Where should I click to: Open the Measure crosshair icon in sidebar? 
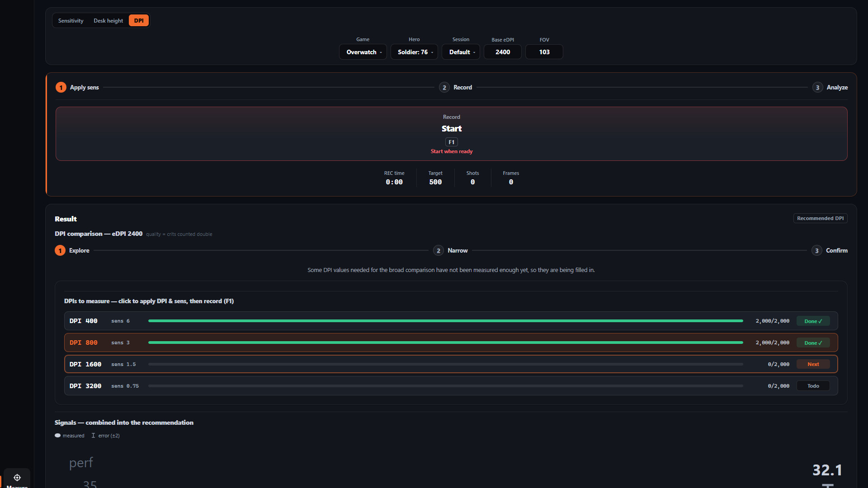point(17,478)
